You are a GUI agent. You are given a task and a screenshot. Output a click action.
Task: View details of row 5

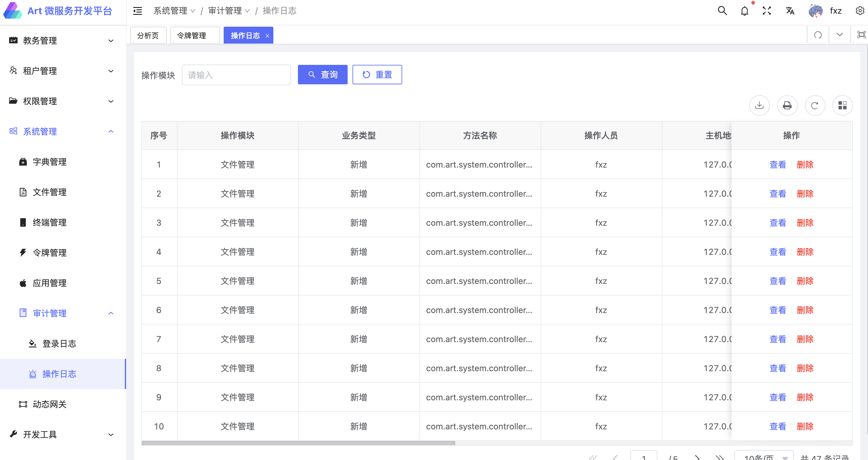tap(778, 281)
